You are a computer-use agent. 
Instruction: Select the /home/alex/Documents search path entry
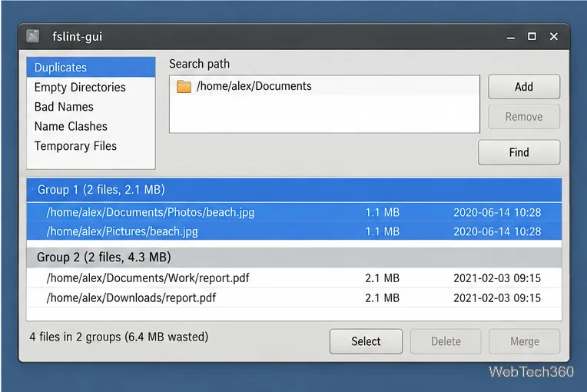[x=324, y=86]
